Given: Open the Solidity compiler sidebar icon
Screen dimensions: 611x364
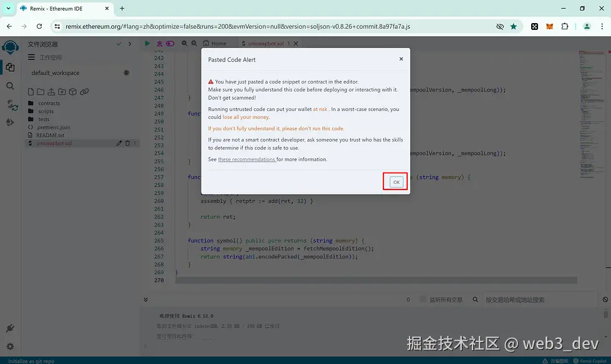Looking at the screenshot, I should pyautogui.click(x=12, y=105).
